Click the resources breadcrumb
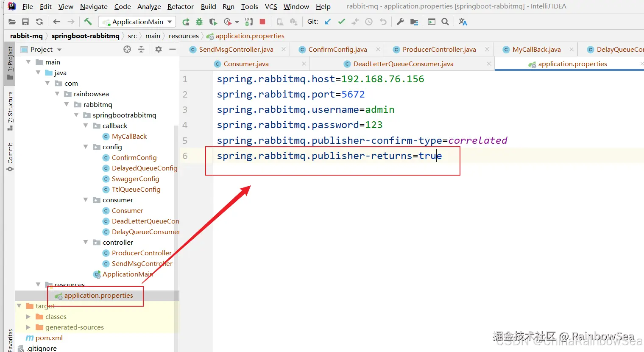Viewport: 644px width, 352px height. [x=184, y=36]
